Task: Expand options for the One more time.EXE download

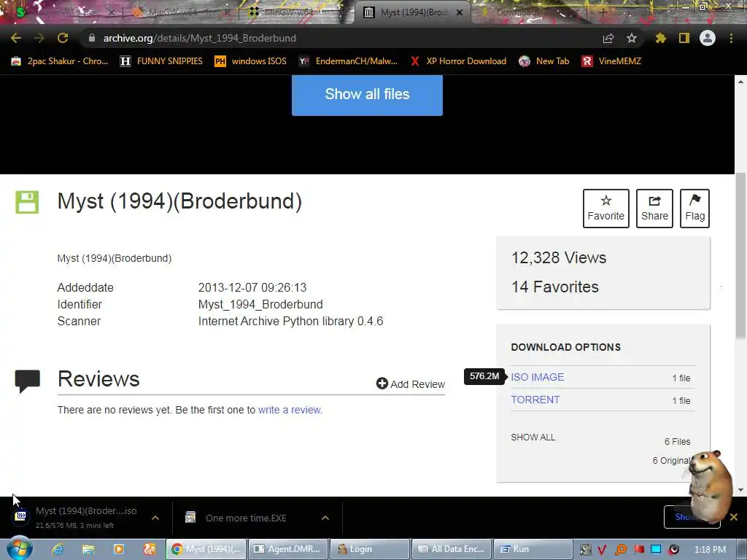Action: pos(325,518)
